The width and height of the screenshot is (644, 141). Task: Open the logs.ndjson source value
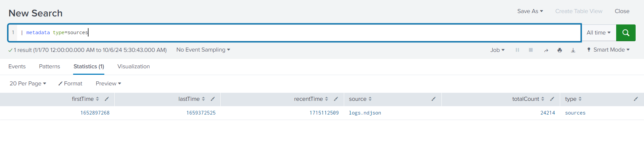365,113
